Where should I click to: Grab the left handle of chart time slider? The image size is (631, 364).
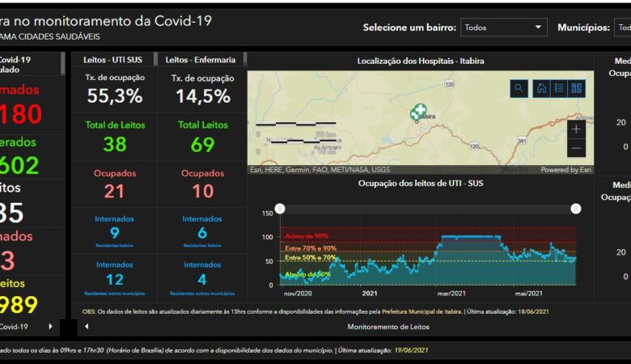pos(280,209)
